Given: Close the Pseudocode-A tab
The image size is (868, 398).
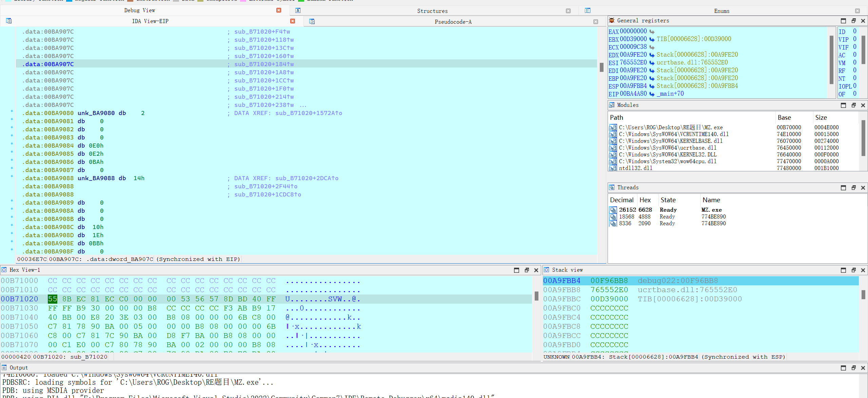Looking at the screenshot, I should tap(596, 22).
